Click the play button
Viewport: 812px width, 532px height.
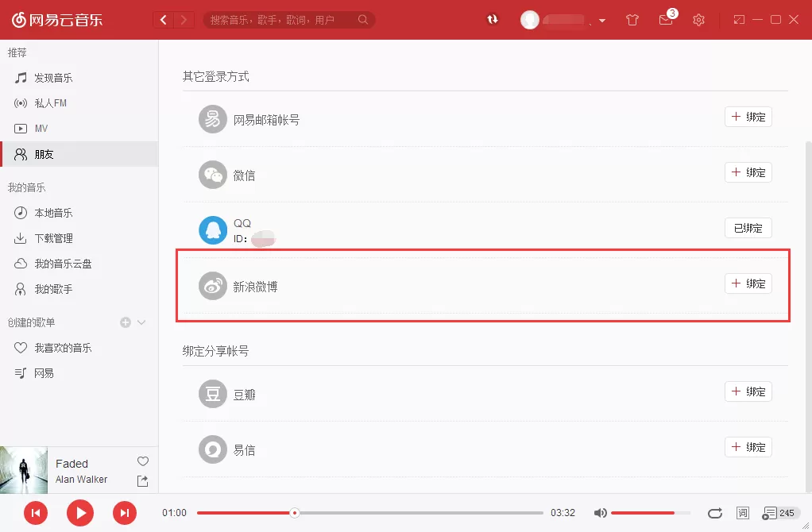(x=80, y=513)
